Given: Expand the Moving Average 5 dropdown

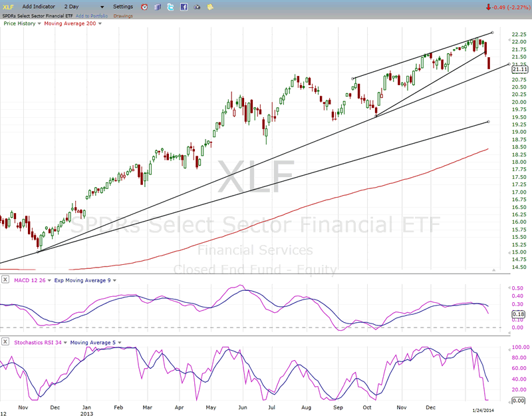Looking at the screenshot, I should (x=120, y=343).
